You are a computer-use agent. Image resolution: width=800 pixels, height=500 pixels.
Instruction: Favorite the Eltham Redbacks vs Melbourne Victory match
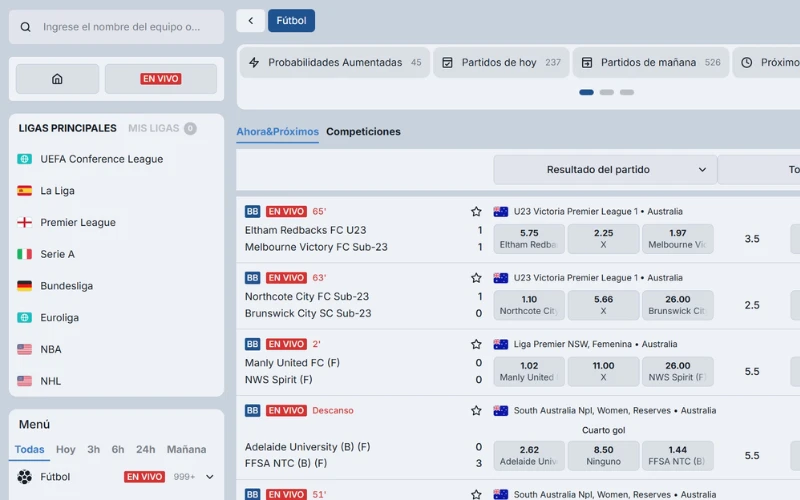click(476, 211)
